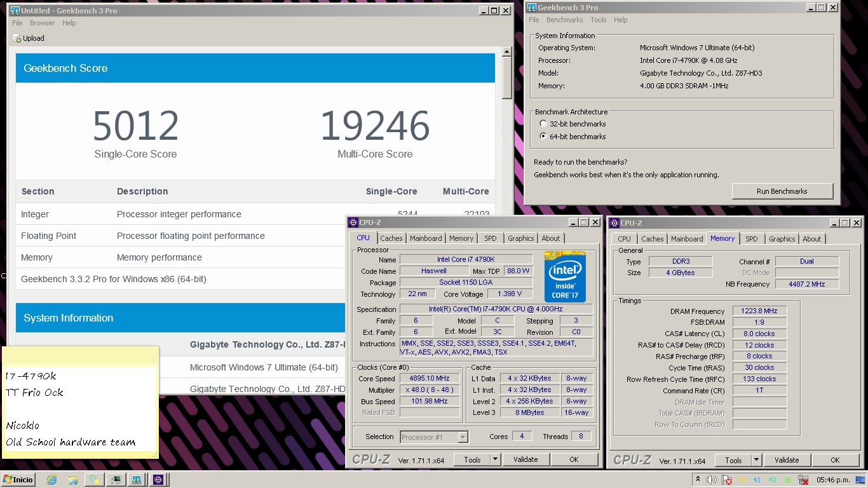Click the network tray icon with red X

coord(803,480)
